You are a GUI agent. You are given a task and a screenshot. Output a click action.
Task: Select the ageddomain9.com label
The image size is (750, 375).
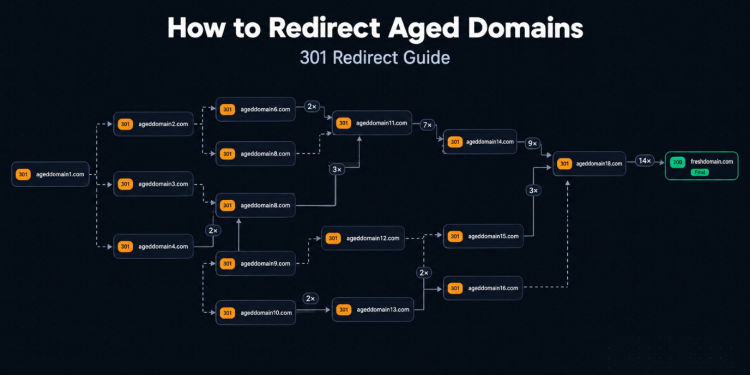pyautogui.click(x=265, y=264)
